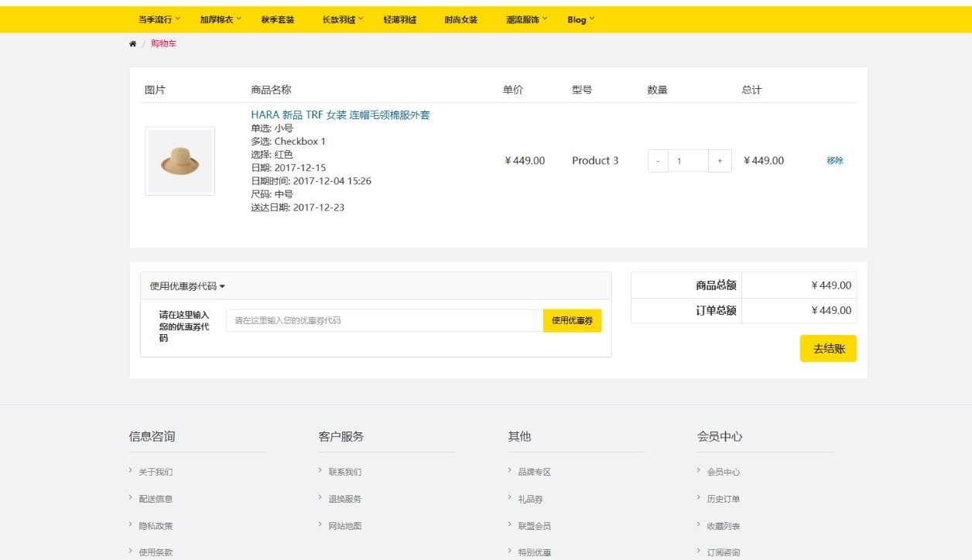972x560 pixels.
Task: Click the 单选: 小号 option text
Action: click(x=272, y=128)
